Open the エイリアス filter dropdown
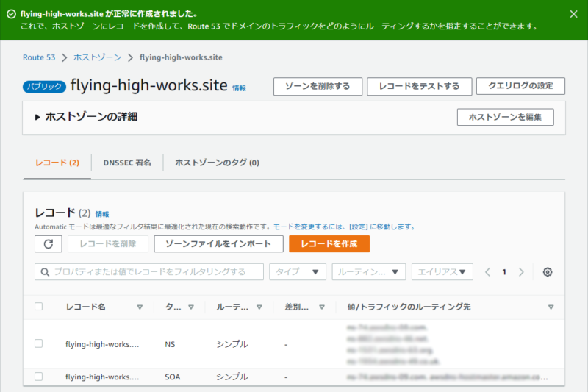 click(442, 272)
